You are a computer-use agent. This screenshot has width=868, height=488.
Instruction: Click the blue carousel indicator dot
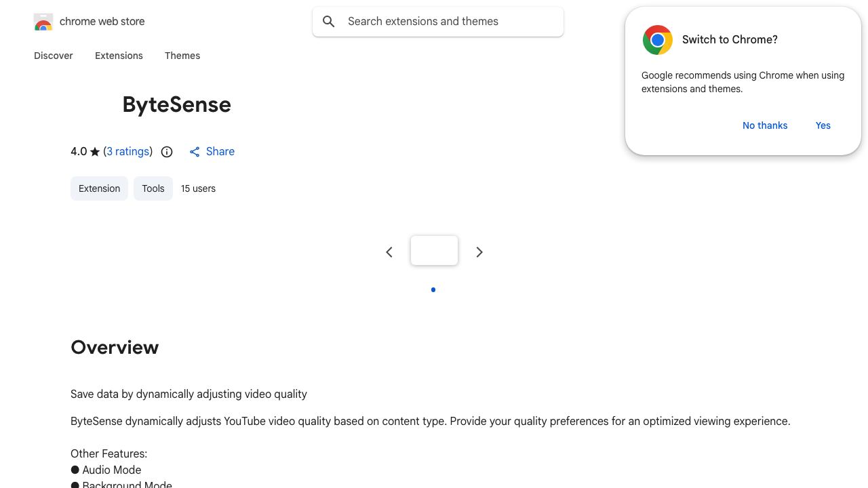tap(433, 290)
